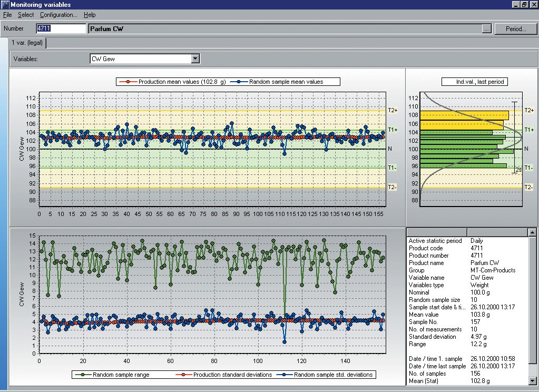Minimize the Monitoring variables window
The width and height of the screenshot is (539, 392).
516,5
